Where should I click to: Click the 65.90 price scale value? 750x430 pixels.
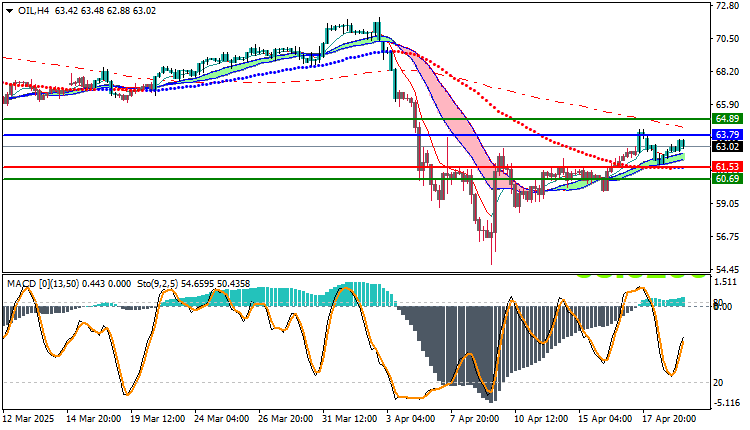point(727,105)
